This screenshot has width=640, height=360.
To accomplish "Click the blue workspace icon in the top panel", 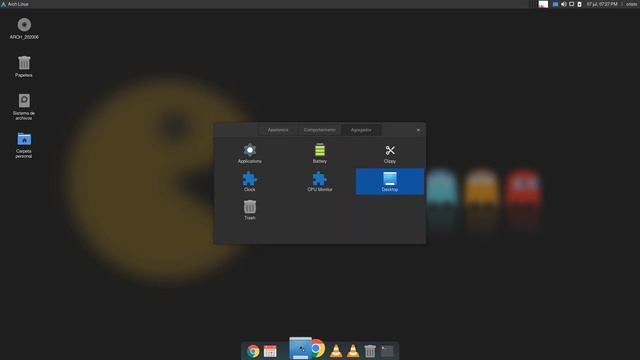I will click(555, 4).
